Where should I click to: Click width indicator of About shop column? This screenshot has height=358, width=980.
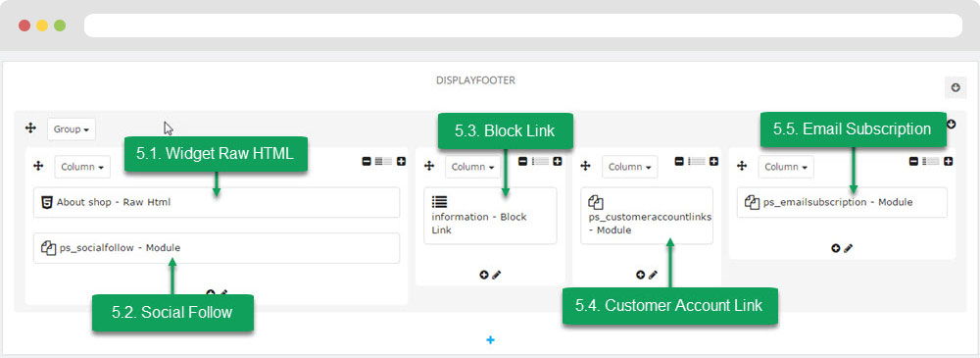tap(384, 161)
